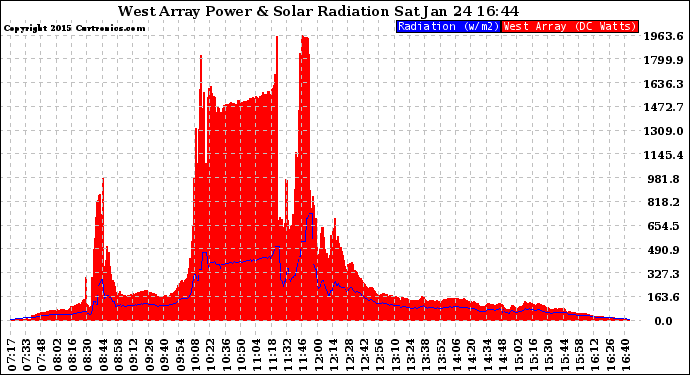Click the 07:33 time axis label
Viewport: 690px width, 375px height.
[27, 355]
